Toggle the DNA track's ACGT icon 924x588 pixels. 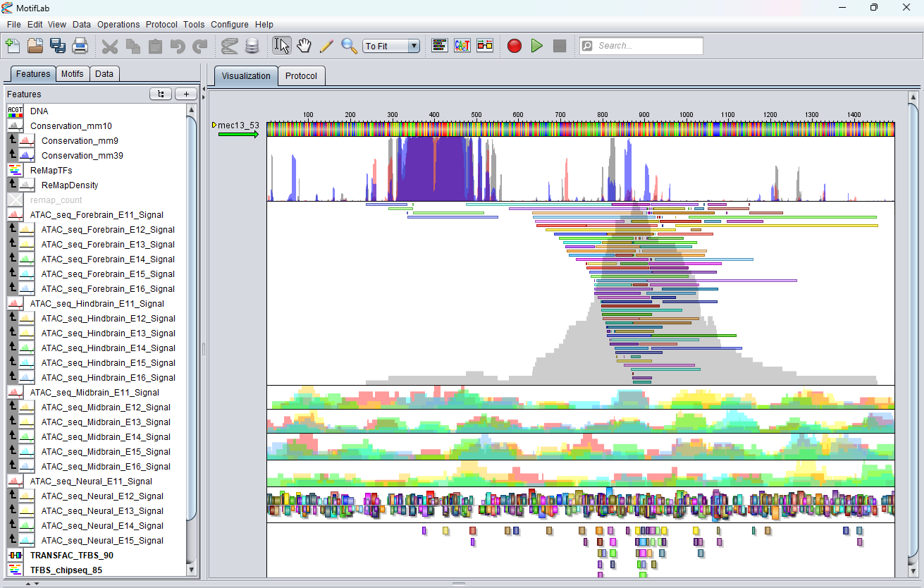coord(16,111)
